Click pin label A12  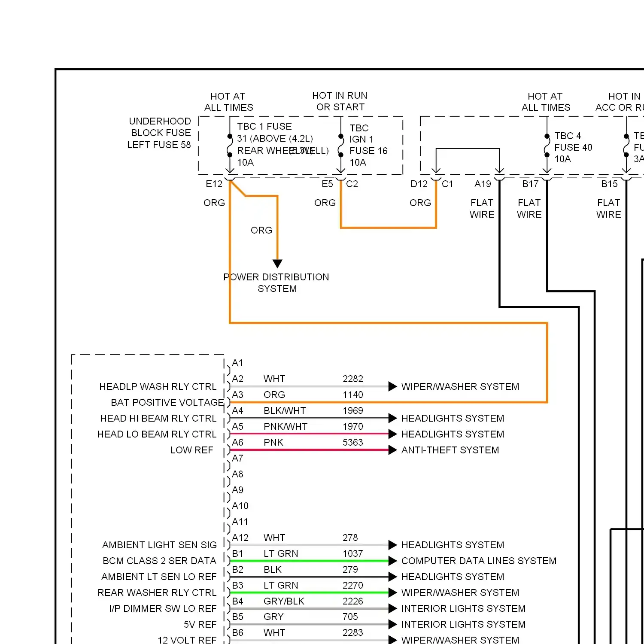[x=240, y=538]
